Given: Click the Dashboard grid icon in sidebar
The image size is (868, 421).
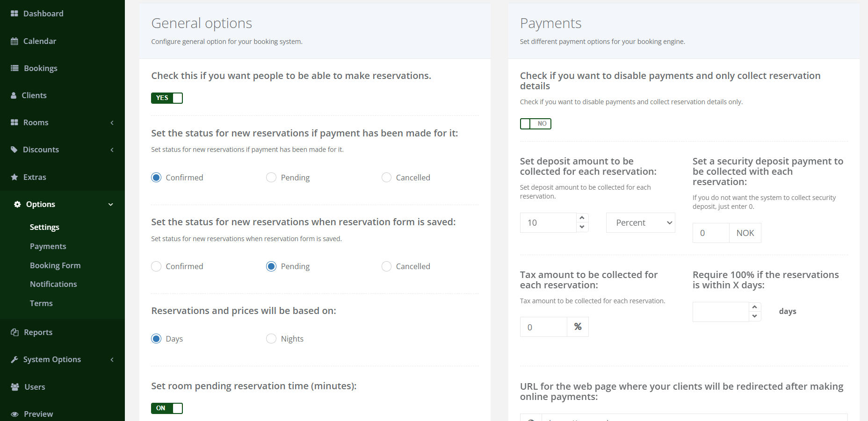Looking at the screenshot, I should 14,14.
